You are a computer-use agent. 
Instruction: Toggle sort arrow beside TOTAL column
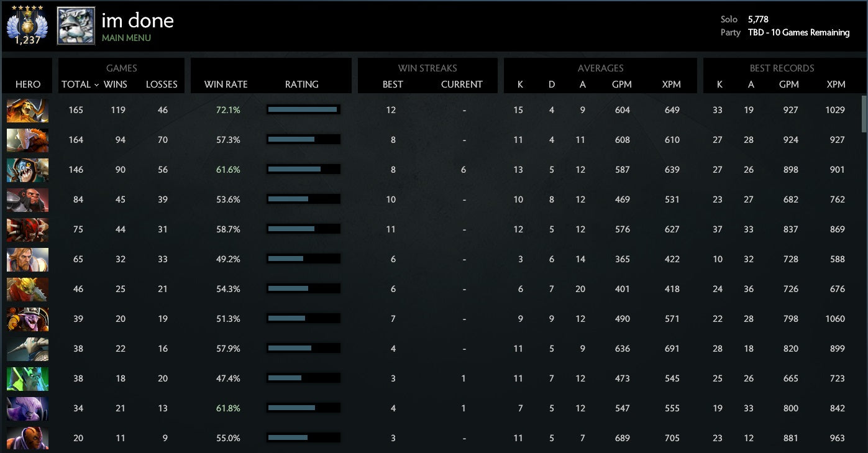coord(96,85)
